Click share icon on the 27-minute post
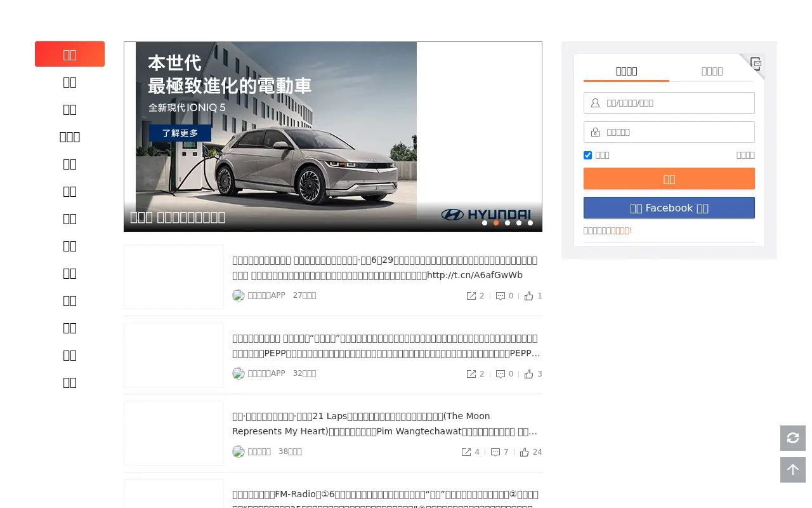This screenshot has height=508, width=812. 471,296
